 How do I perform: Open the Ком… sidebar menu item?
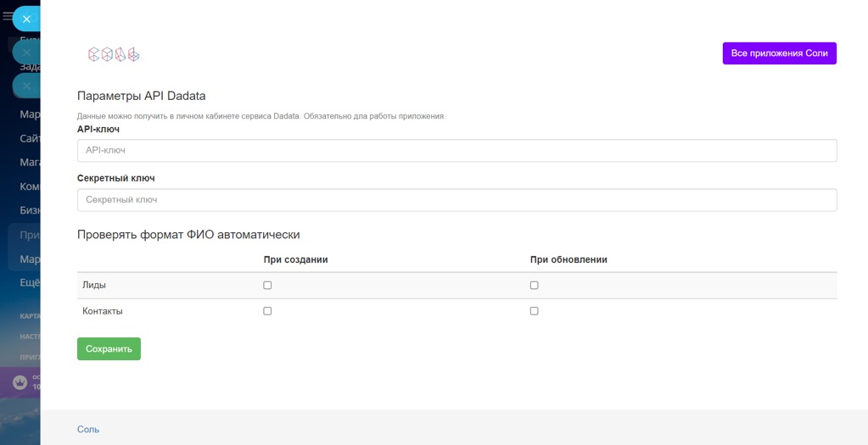click(30, 186)
